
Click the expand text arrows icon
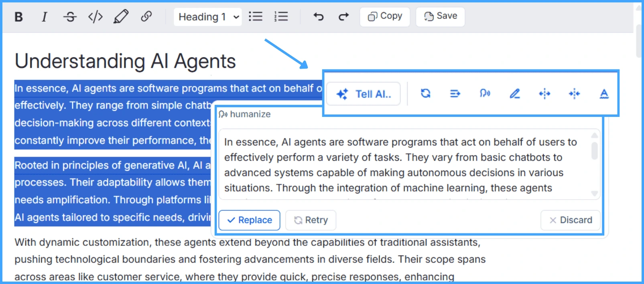(x=544, y=94)
